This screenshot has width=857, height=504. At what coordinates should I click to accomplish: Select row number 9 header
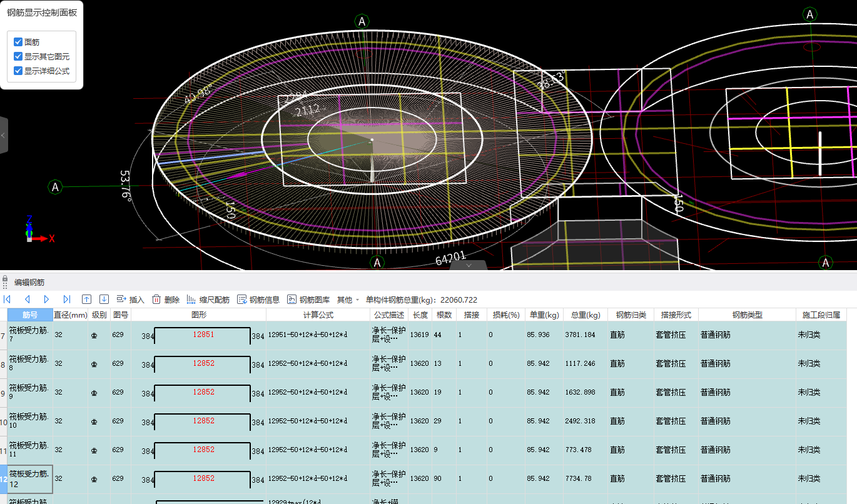tap(4, 393)
